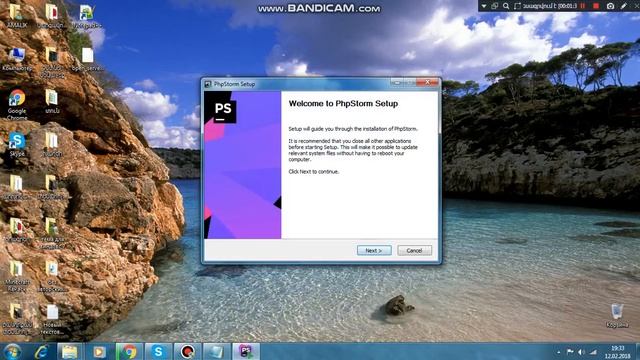Show hidden system tray icons
Image resolution: width=640 pixels, height=360 pixels.
point(559,352)
